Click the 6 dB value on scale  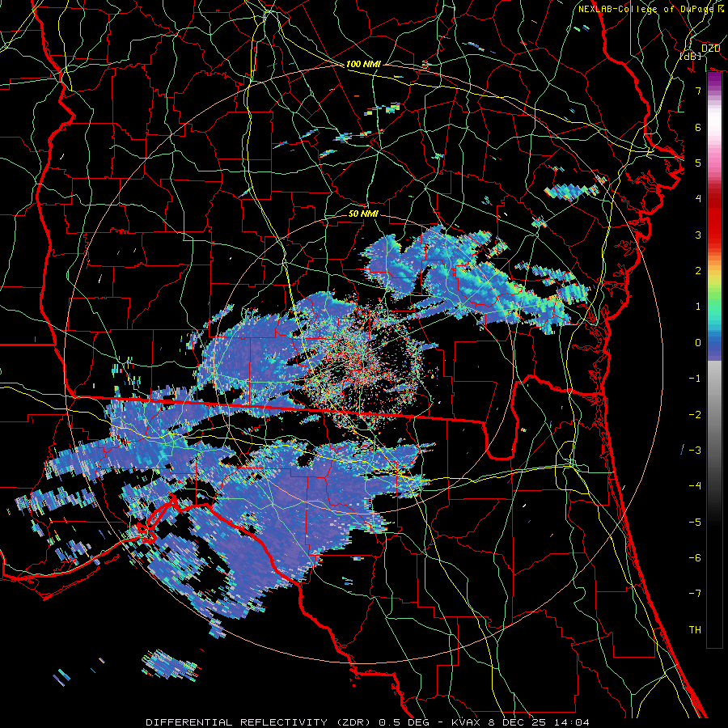point(698,127)
